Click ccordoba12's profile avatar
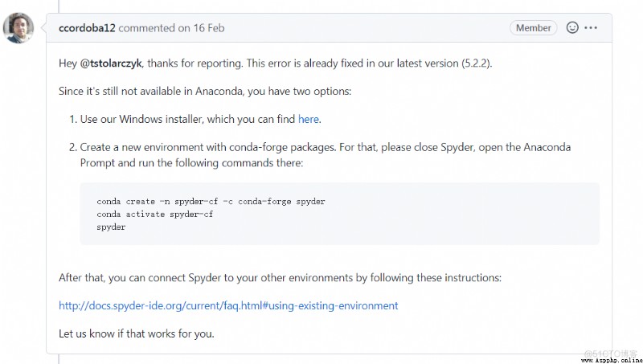Screen dimensions: 643x364 pos(18,28)
